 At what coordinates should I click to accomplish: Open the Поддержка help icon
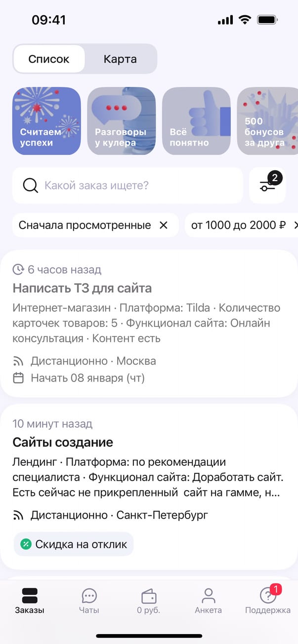click(x=268, y=596)
